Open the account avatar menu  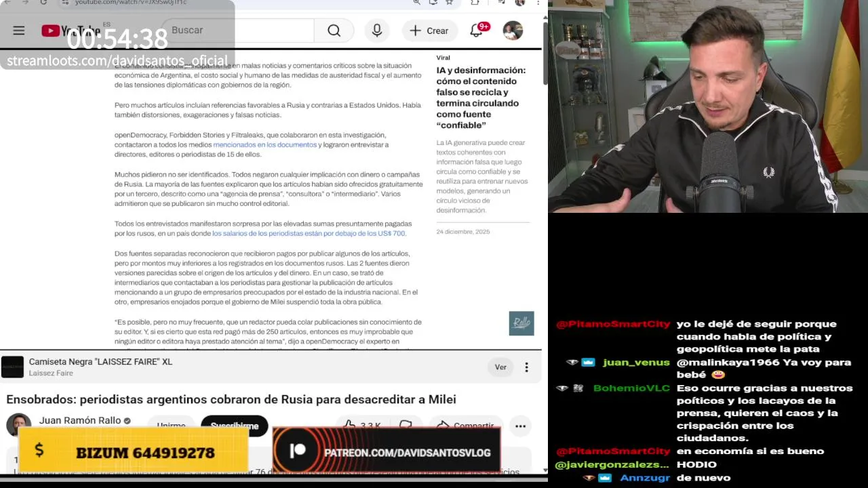[513, 30]
